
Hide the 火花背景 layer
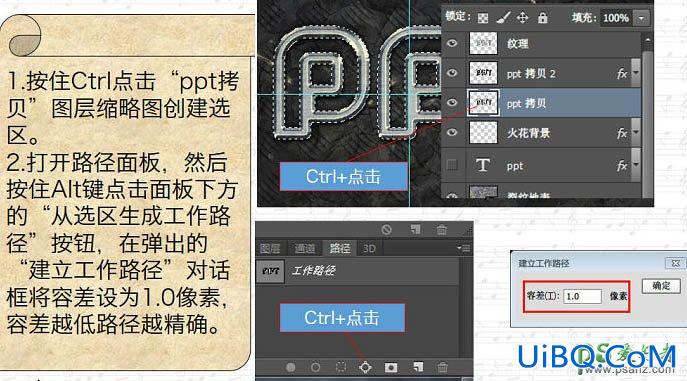click(452, 132)
